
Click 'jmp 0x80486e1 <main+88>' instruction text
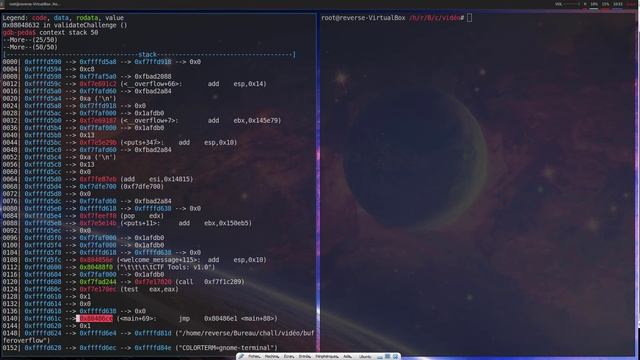(228, 318)
